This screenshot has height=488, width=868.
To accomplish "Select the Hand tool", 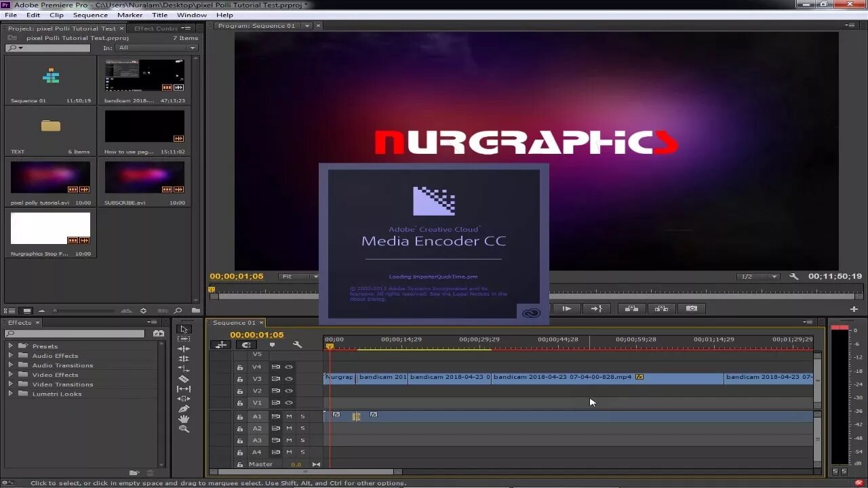I will [184, 419].
